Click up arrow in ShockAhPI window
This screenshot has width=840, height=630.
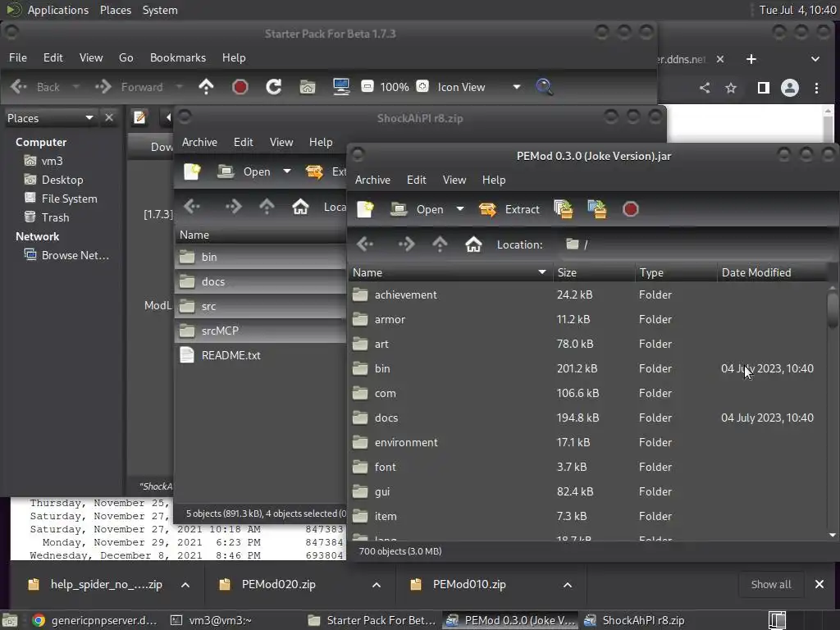(x=267, y=206)
